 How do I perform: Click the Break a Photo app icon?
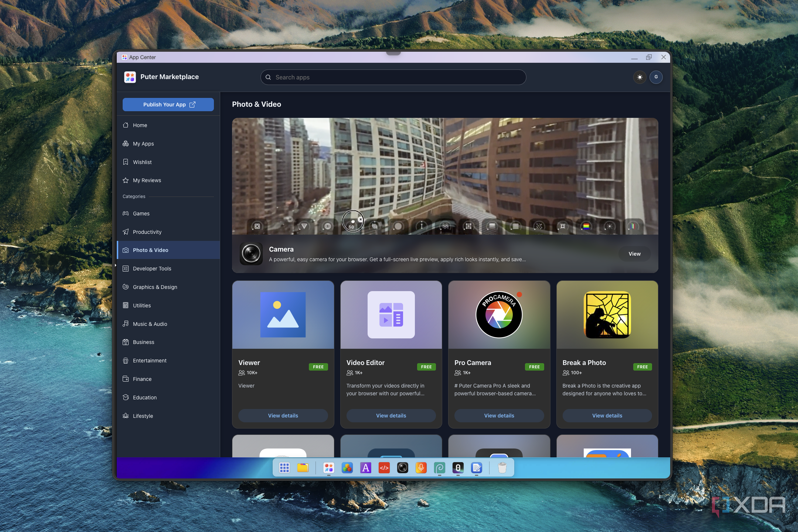(607, 315)
